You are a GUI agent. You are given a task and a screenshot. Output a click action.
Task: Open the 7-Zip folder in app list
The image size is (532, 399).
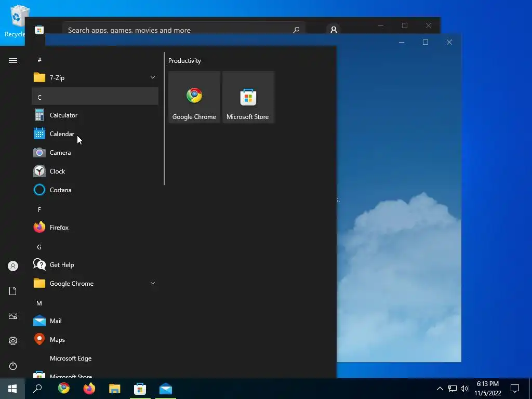tap(95, 78)
